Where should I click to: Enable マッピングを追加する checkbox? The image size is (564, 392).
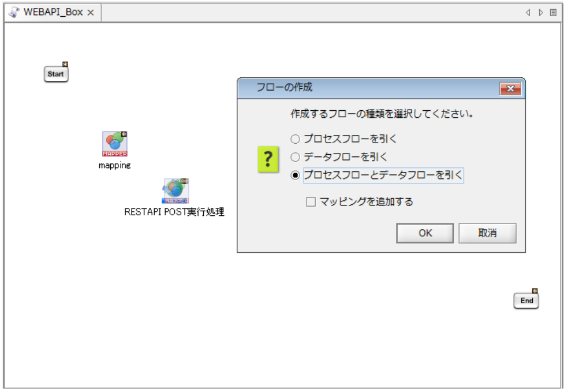tap(311, 201)
